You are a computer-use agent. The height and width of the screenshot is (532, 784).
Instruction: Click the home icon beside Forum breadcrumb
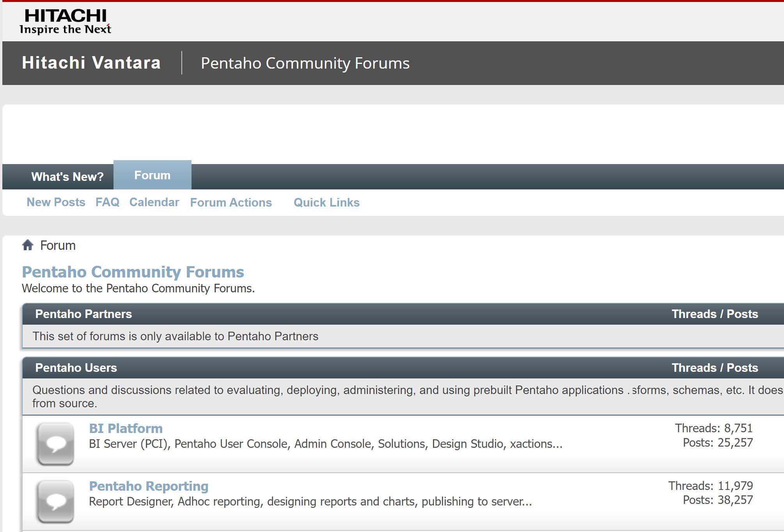tap(28, 245)
